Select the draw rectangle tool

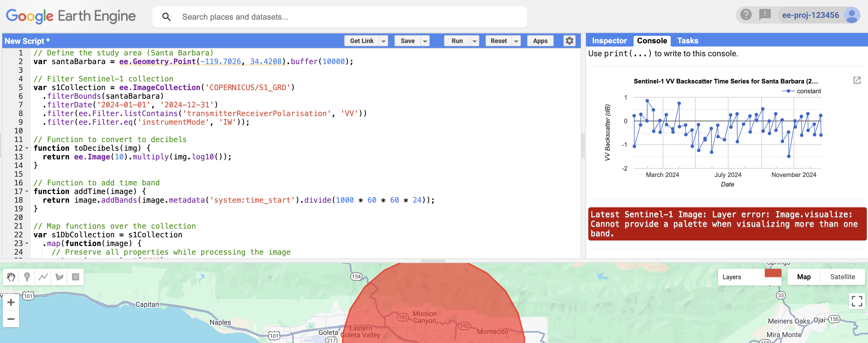pyautogui.click(x=76, y=277)
